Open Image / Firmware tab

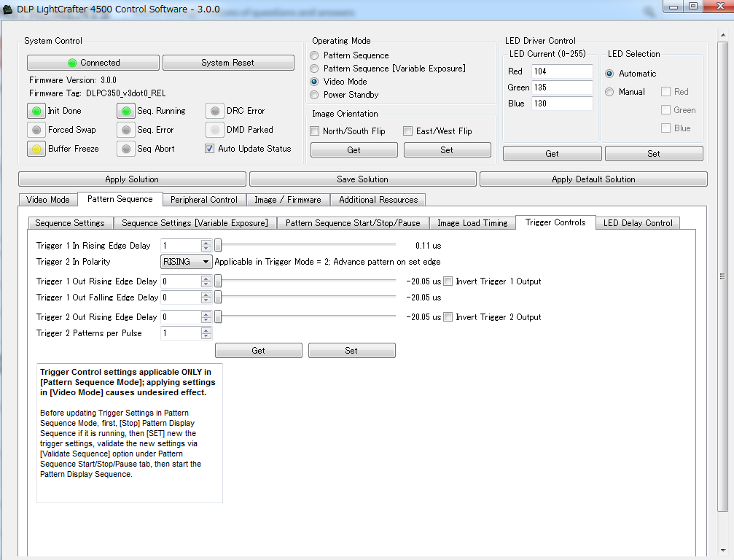[x=288, y=200]
